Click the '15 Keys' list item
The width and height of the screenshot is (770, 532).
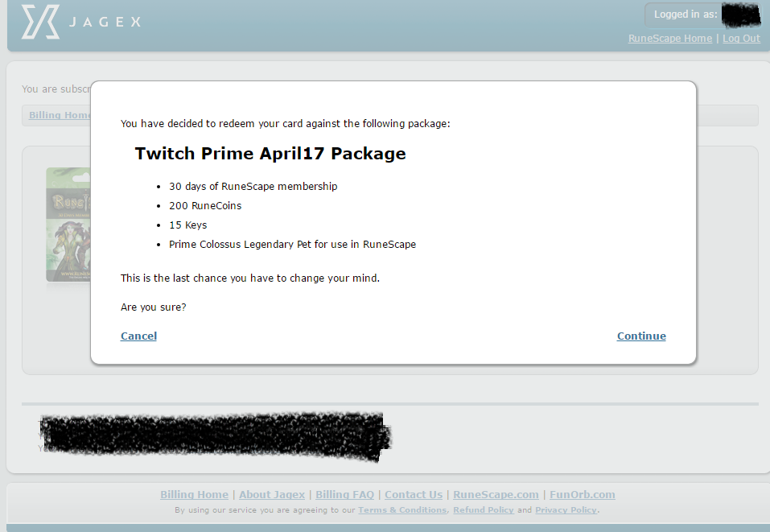pyautogui.click(x=188, y=225)
